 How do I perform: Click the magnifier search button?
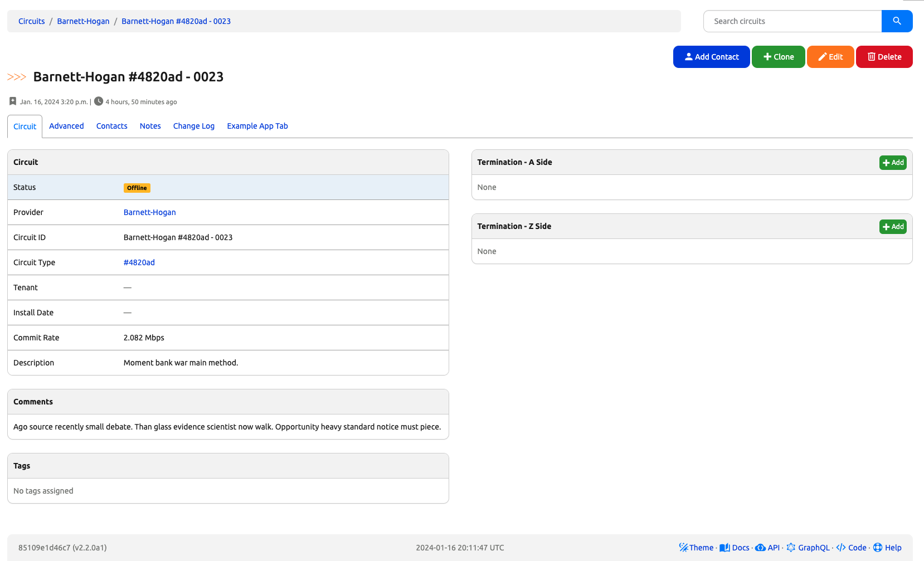click(897, 21)
